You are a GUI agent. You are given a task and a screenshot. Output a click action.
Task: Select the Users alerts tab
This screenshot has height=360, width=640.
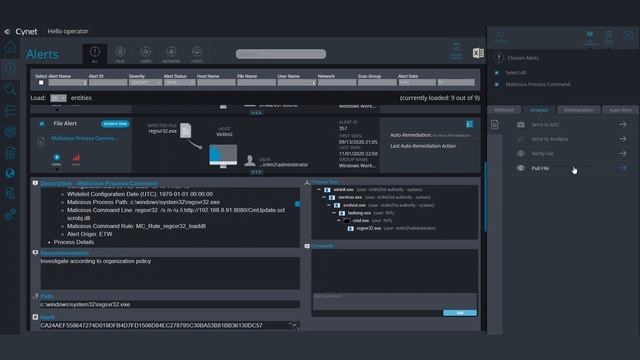pyautogui.click(x=146, y=54)
